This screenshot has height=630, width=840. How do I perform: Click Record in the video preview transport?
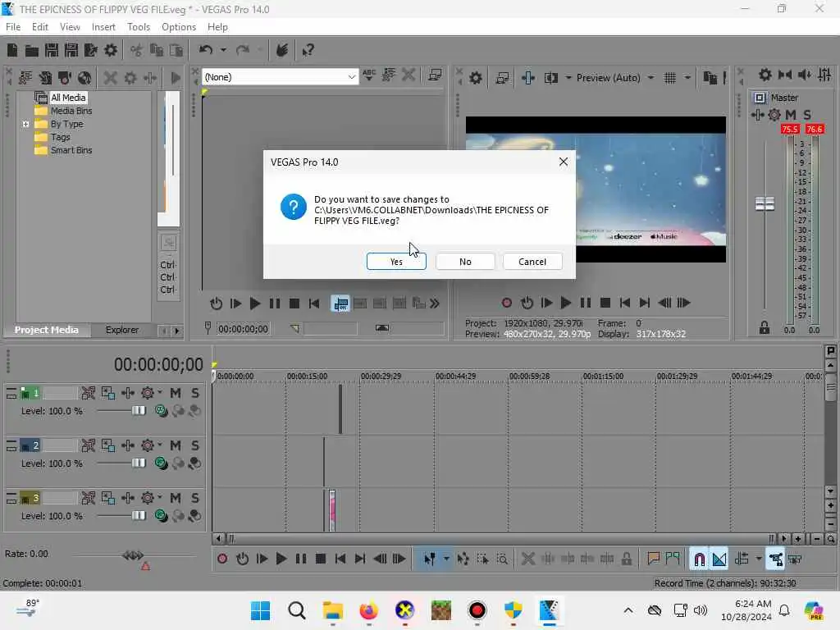506,304
